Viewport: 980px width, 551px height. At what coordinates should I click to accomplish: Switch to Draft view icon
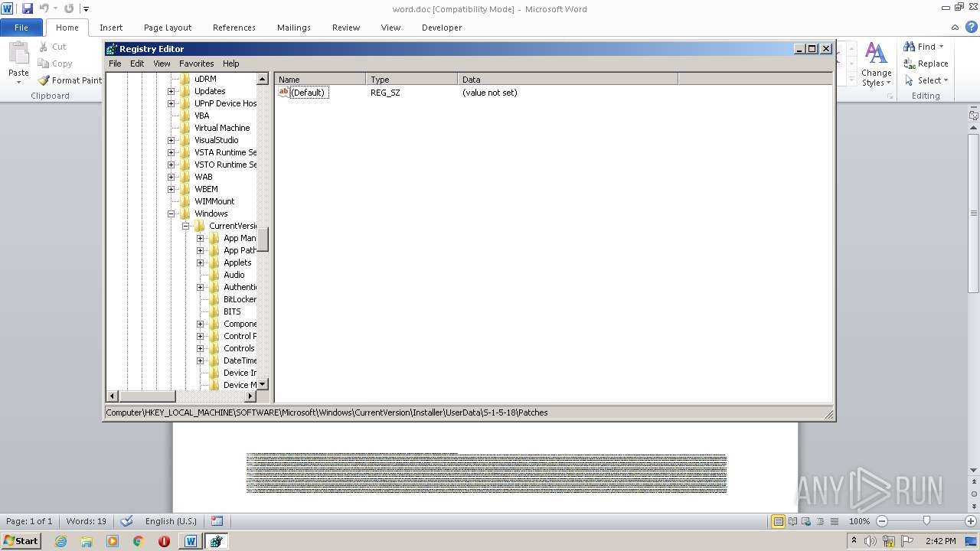(x=833, y=521)
